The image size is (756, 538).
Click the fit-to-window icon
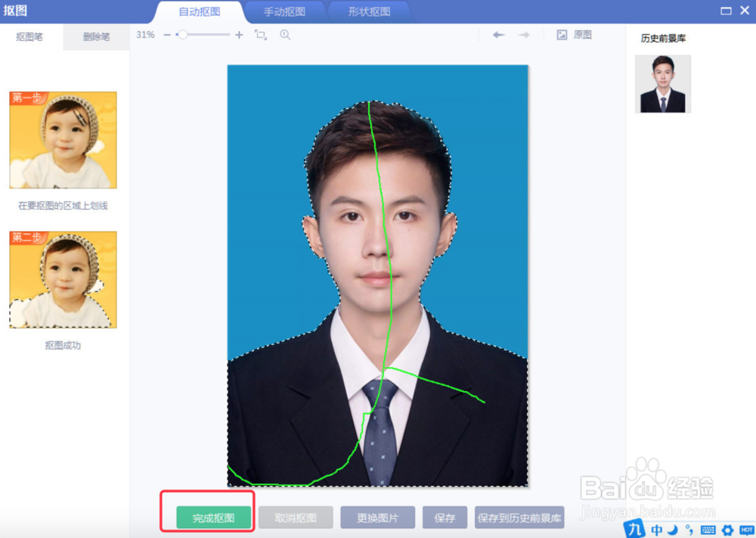(x=260, y=35)
